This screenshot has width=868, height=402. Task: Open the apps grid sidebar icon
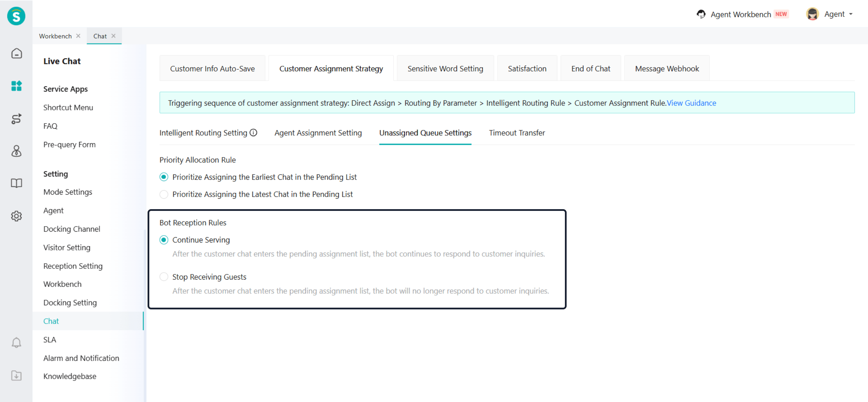(x=16, y=86)
